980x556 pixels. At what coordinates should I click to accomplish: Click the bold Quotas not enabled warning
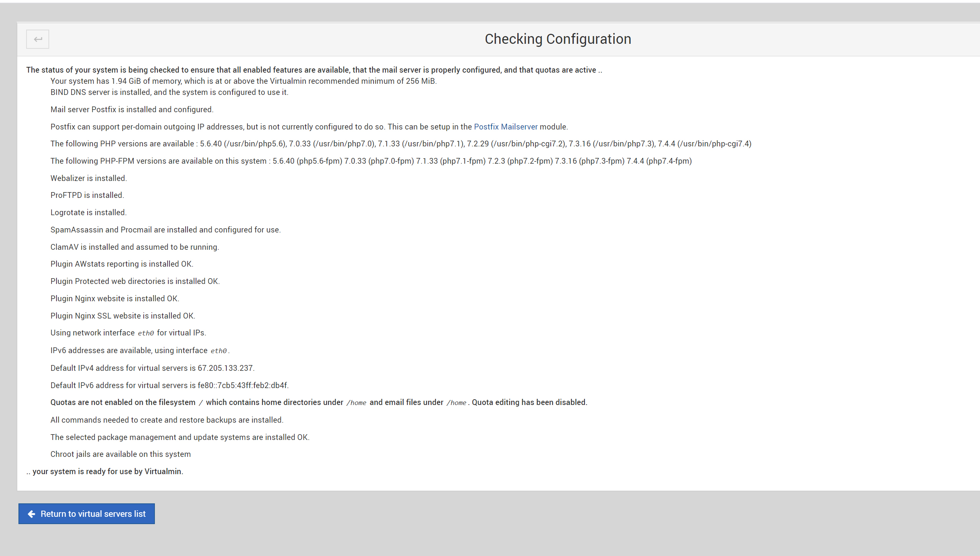[x=319, y=402]
